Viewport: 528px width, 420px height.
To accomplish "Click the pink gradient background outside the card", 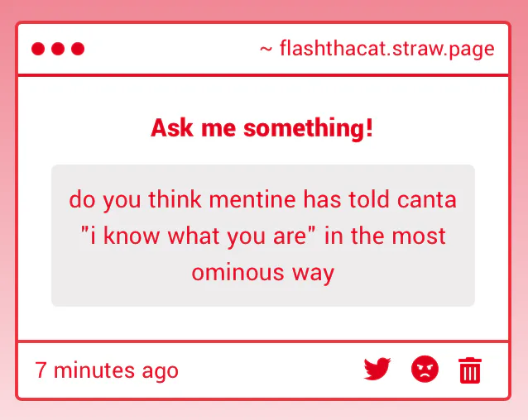I will pos(262,9).
